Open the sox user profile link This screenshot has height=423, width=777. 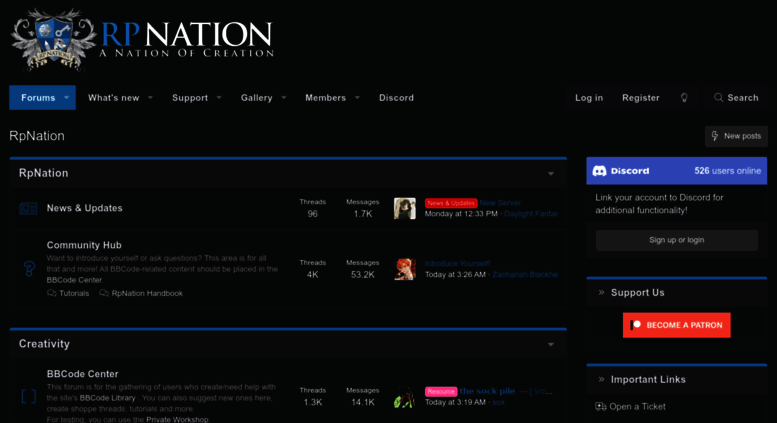click(x=499, y=402)
